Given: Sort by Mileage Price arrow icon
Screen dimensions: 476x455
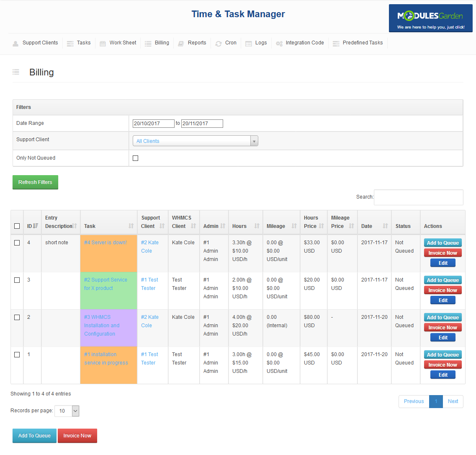Looking at the screenshot, I should 352,226.
